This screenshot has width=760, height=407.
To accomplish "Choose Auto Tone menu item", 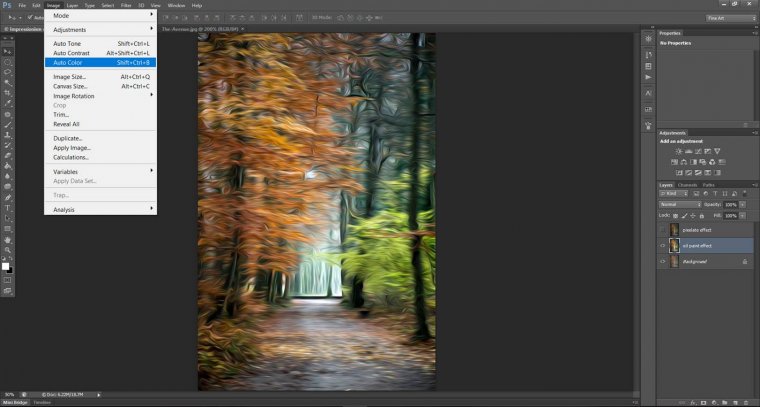I will click(100, 44).
